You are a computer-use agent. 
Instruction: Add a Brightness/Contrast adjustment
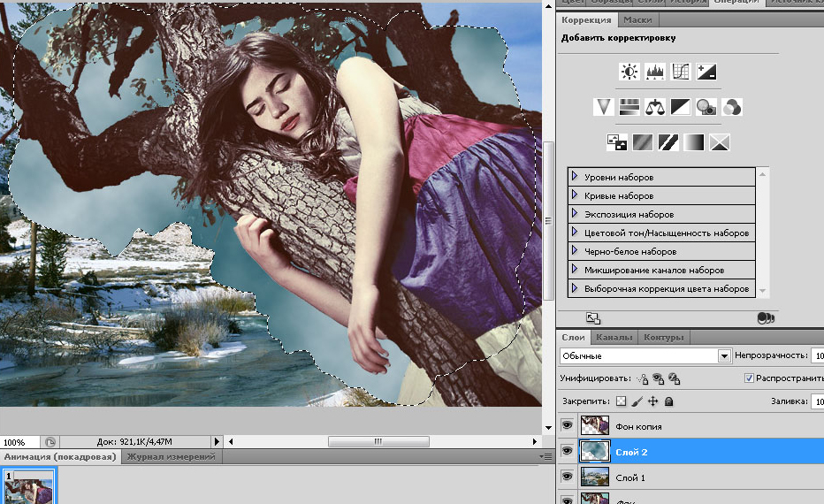click(629, 72)
